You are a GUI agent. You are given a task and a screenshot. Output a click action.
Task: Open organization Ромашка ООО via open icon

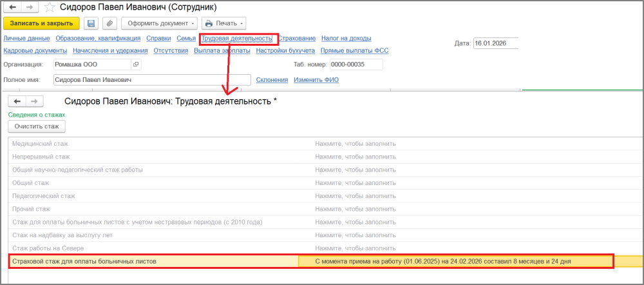(x=135, y=64)
